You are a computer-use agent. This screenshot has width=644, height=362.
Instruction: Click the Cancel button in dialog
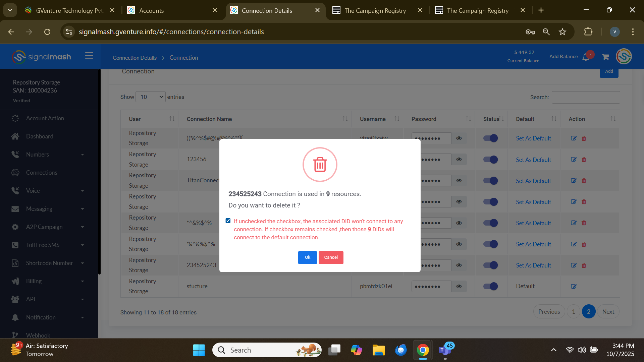(331, 257)
